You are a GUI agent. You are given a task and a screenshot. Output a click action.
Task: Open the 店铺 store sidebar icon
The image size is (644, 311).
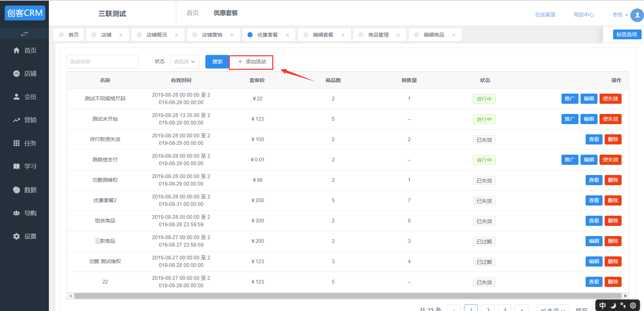pos(16,74)
